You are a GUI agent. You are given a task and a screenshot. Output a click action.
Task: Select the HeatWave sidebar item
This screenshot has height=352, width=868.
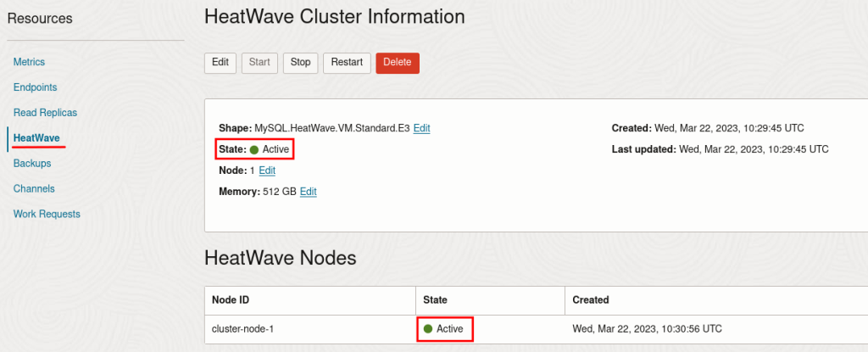36,138
